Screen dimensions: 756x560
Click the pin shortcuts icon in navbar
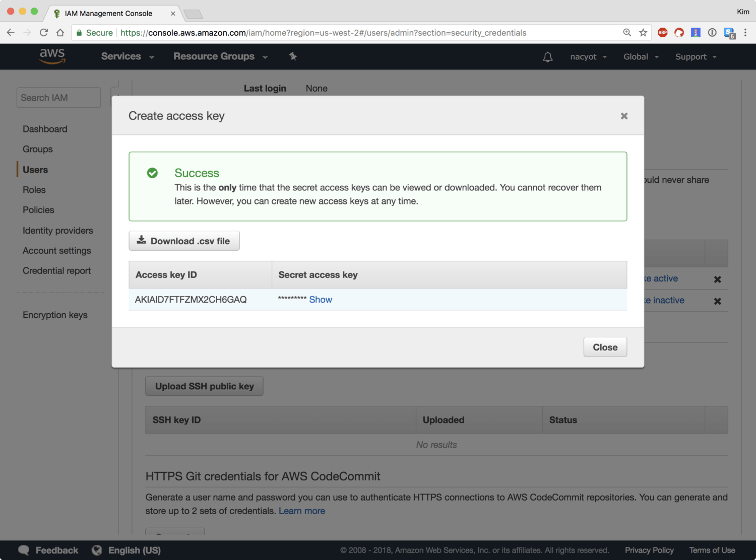pos(293,56)
